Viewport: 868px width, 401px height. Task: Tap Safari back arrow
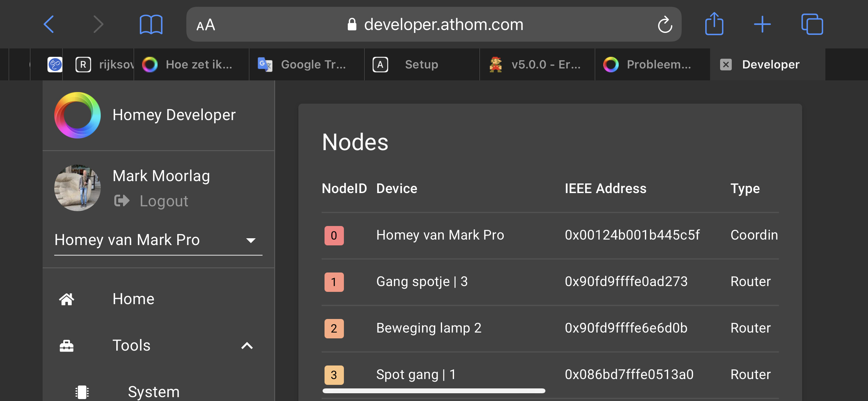tap(49, 24)
